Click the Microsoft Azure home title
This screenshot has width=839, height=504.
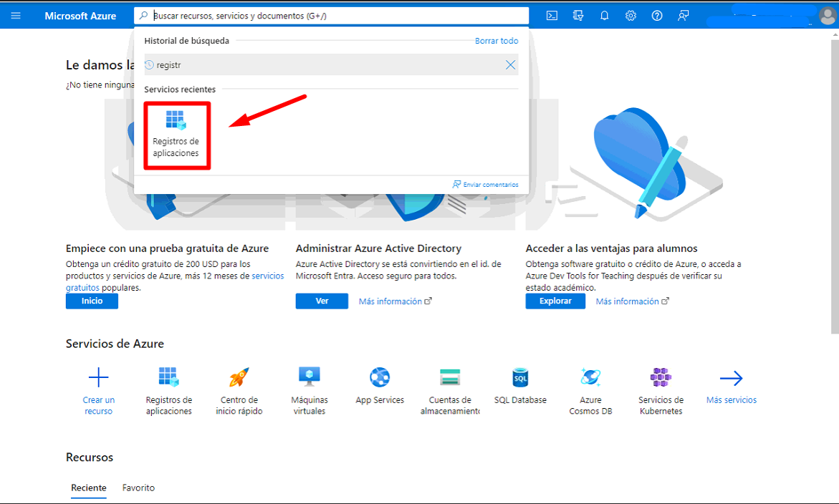tap(80, 16)
